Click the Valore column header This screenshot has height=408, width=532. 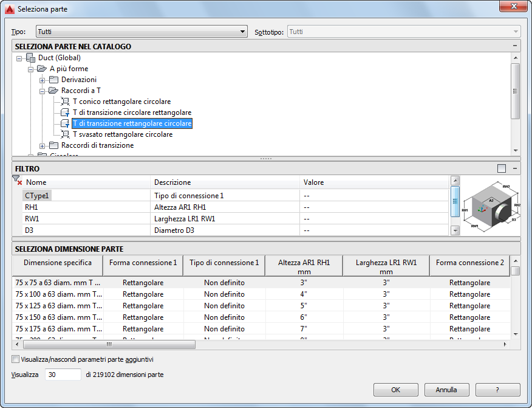(374, 182)
